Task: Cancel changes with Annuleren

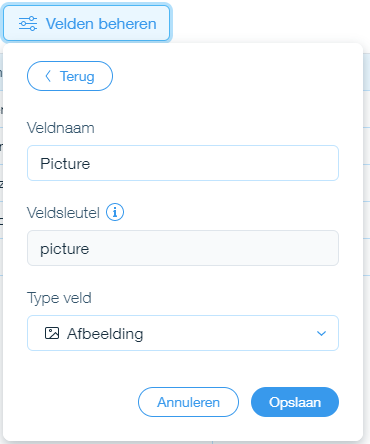Action: point(188,402)
